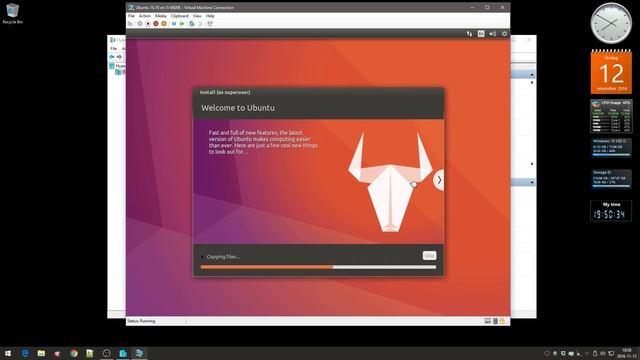Open the Action menu
Viewport: 640px width, 360px height.
[x=145, y=16]
